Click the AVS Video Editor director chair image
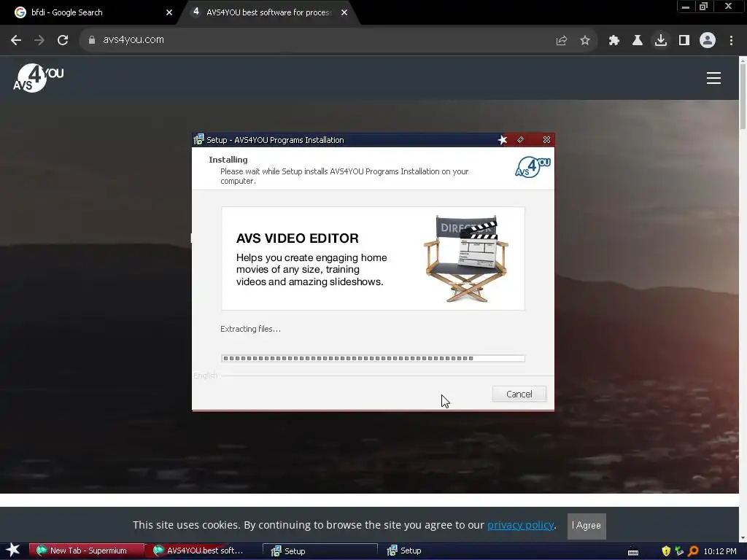Screen dimensions: 747x560 point(466,259)
